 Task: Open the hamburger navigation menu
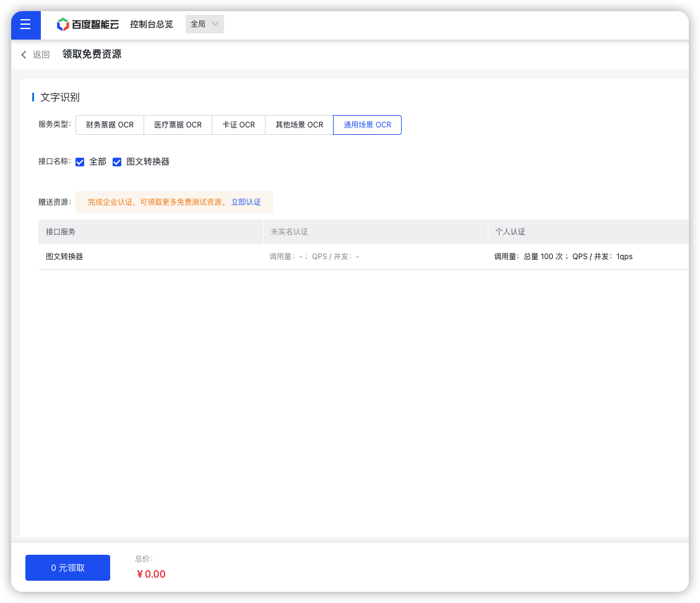click(25, 25)
